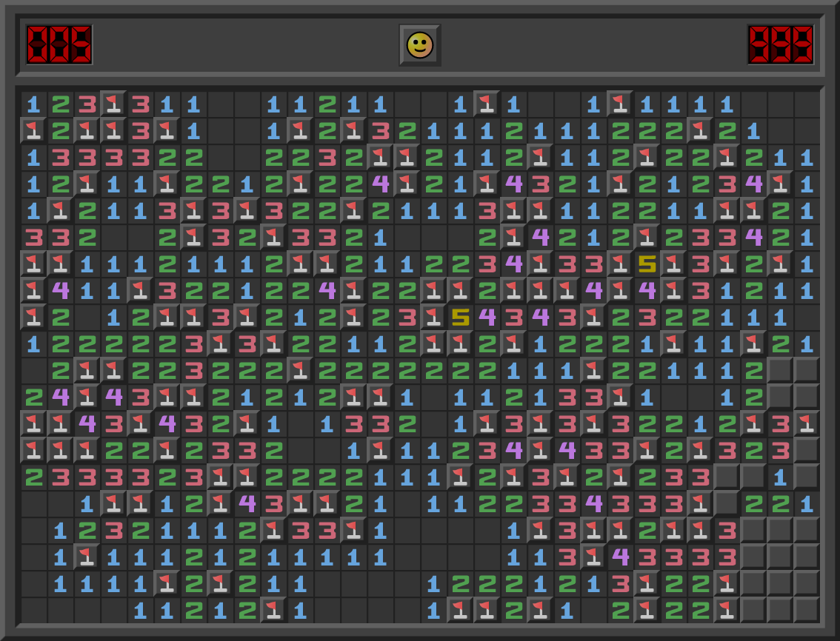
Task: Select the rightmost flag in the top row
Action: pyautogui.click(x=620, y=104)
